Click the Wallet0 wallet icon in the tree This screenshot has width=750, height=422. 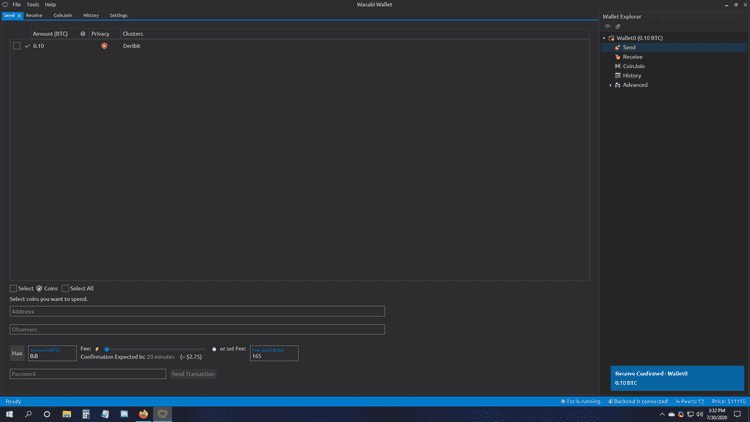[611, 38]
